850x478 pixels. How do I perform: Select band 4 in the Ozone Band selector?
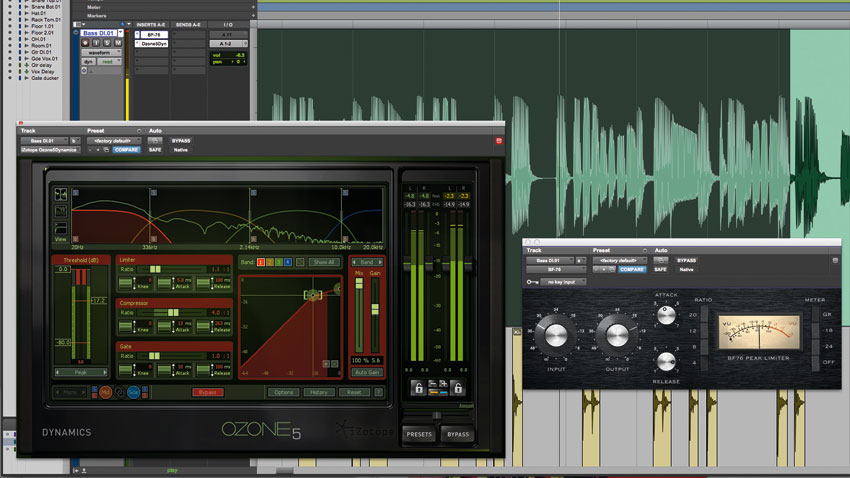[x=288, y=262]
